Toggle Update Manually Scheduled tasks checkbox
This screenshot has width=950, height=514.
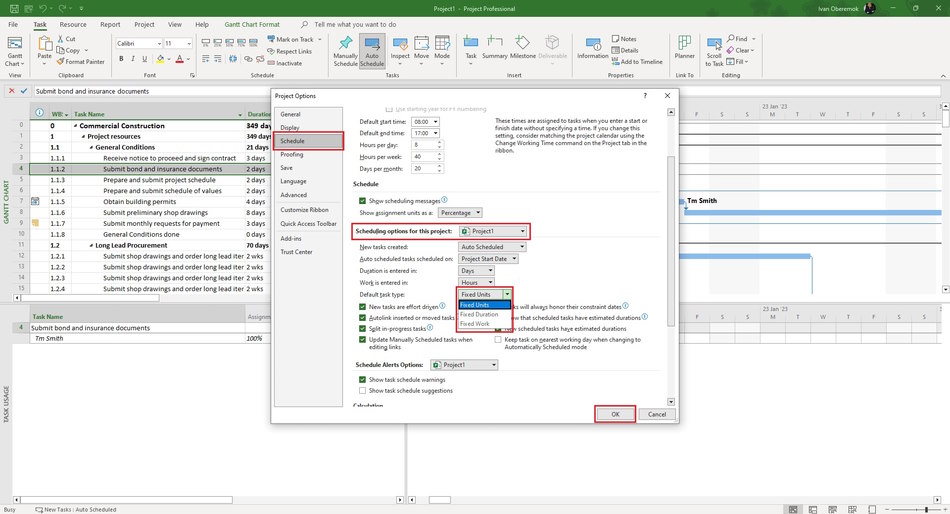pos(362,340)
